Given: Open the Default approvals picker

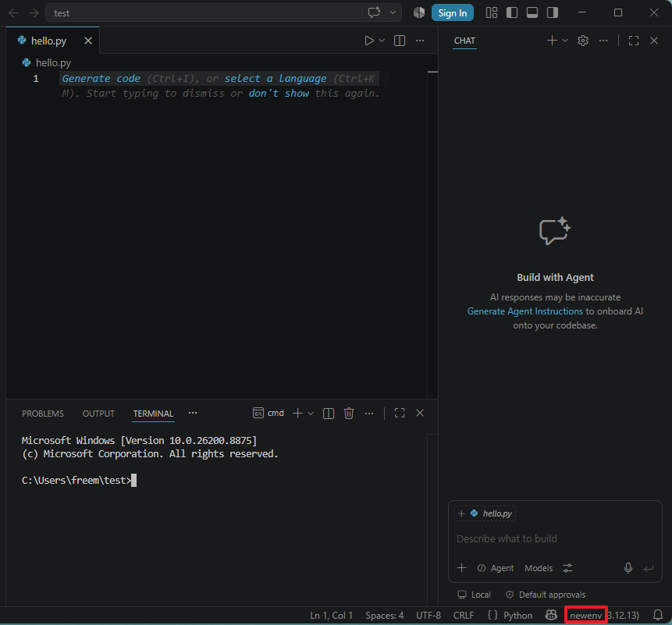Looking at the screenshot, I should pos(545,595).
